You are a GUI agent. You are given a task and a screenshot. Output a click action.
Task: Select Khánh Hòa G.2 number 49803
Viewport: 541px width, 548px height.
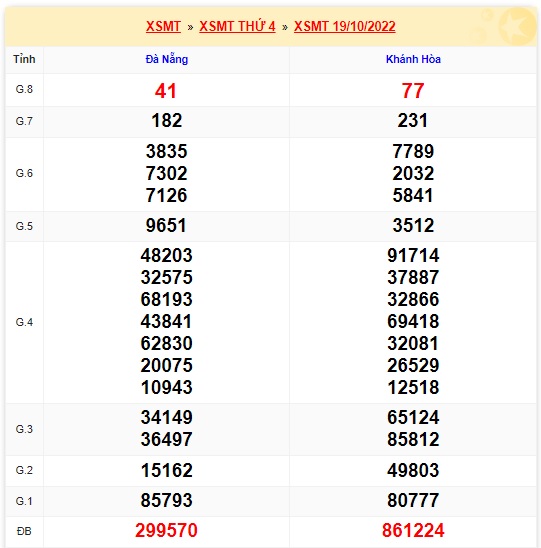(413, 470)
